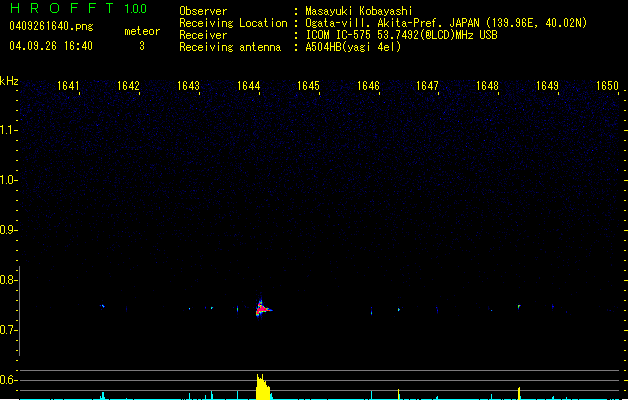
Task: Click the 1649 time axis label
Action: point(547,86)
